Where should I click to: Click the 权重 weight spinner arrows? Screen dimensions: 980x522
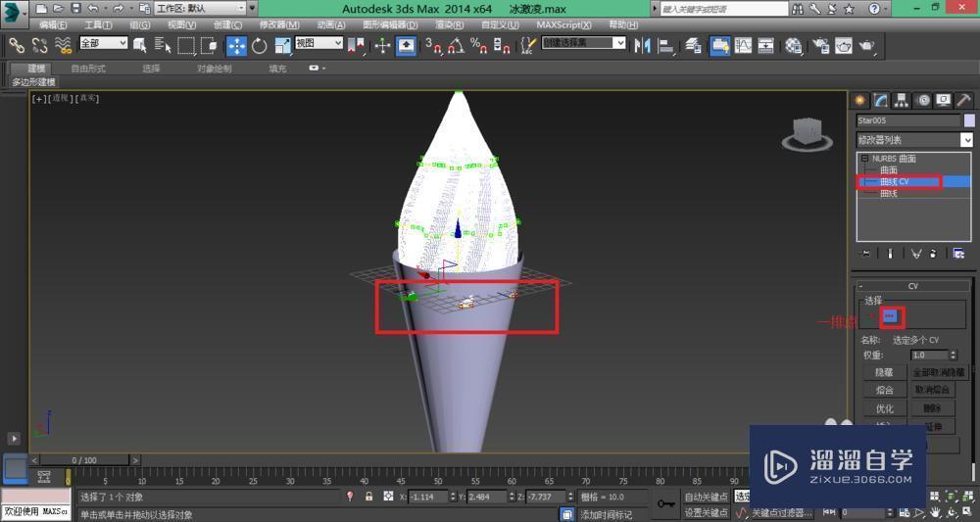954,355
